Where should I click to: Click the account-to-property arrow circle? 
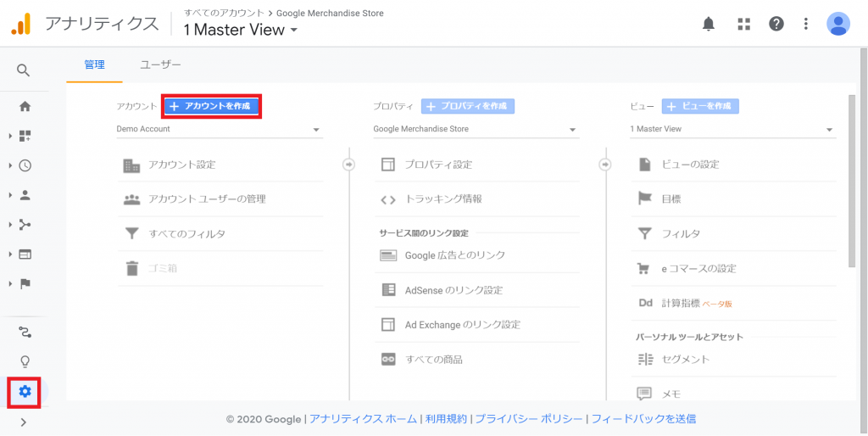coord(348,165)
